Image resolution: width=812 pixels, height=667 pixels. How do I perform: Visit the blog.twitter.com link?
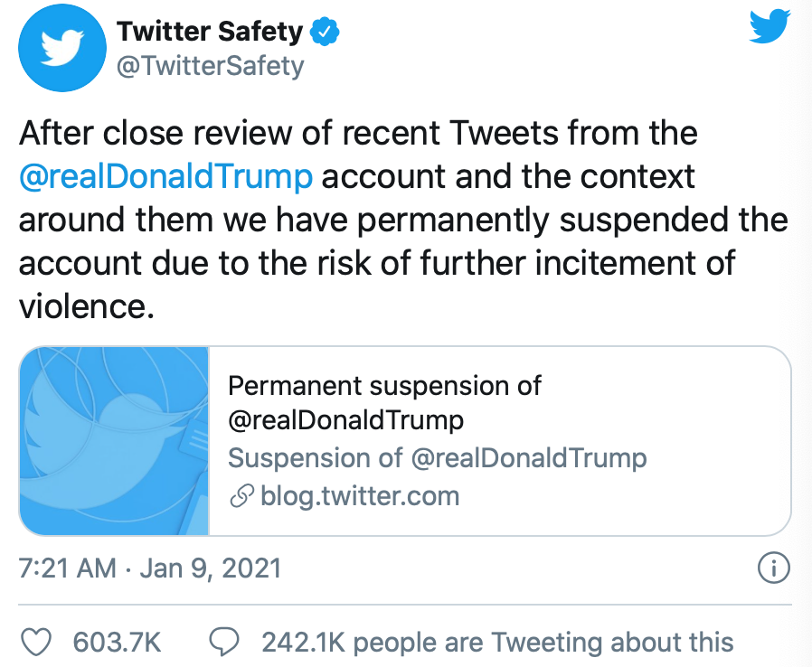(x=360, y=496)
